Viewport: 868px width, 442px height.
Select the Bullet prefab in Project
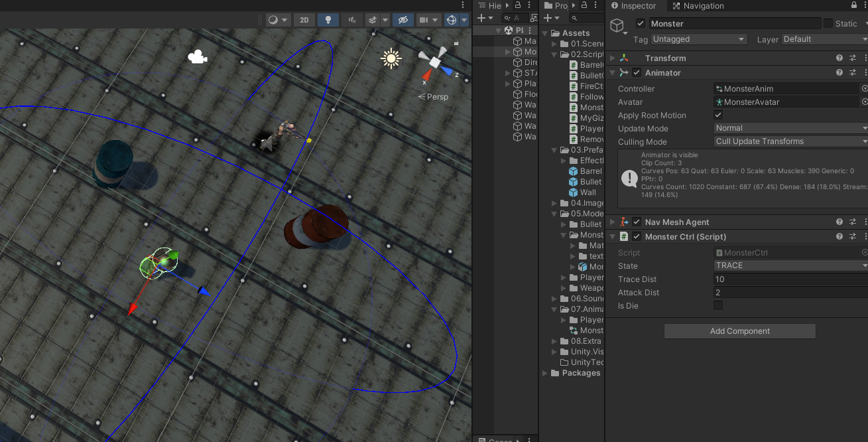(x=586, y=182)
